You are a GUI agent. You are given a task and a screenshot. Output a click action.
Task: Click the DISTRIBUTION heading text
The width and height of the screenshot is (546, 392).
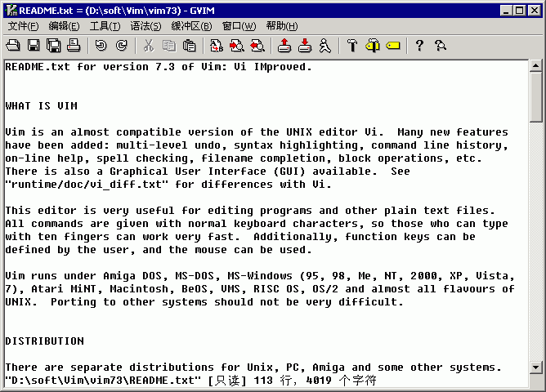pos(45,341)
